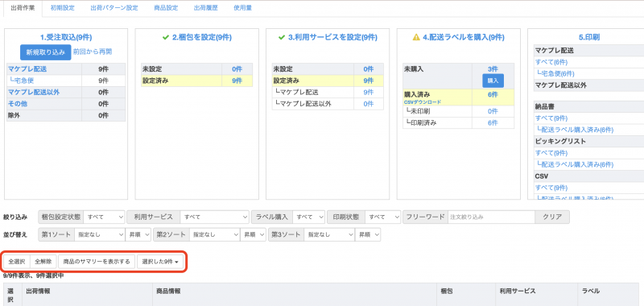Click └宅急便(6件) link in 印刷 panel

click(555, 73)
